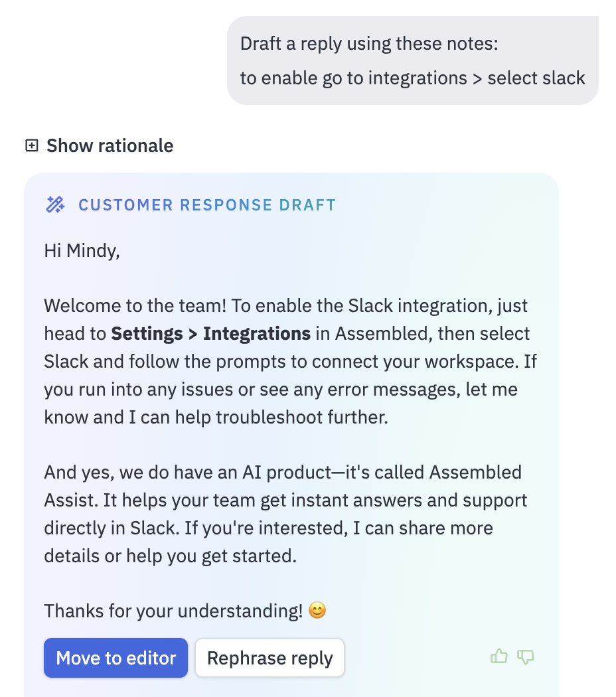Click the "Draft a reply using these notes" line
Viewport: 616px width, 697px height.
pos(369,44)
